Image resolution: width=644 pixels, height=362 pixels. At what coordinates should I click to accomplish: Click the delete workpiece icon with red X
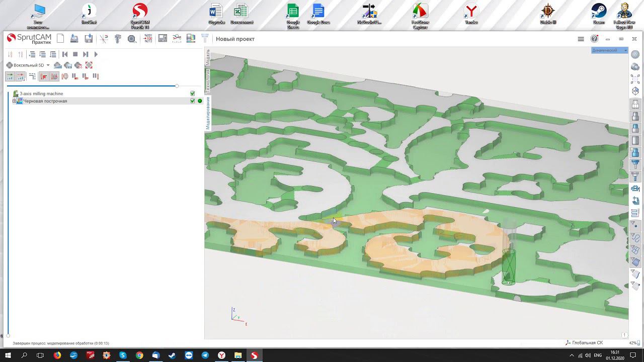pyautogui.click(x=78, y=65)
